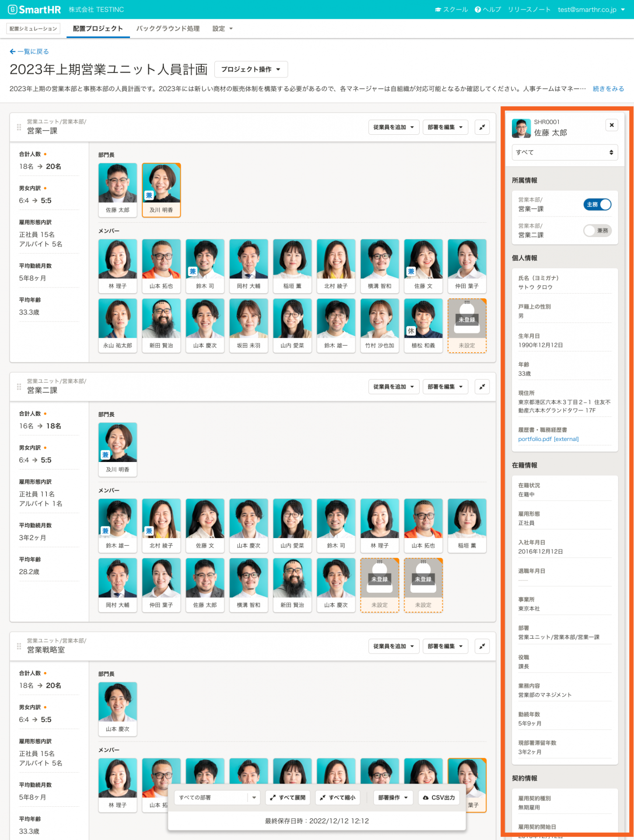The width and height of the screenshot is (634, 840).
Task: Click the graduation cap school icon
Action: click(438, 10)
